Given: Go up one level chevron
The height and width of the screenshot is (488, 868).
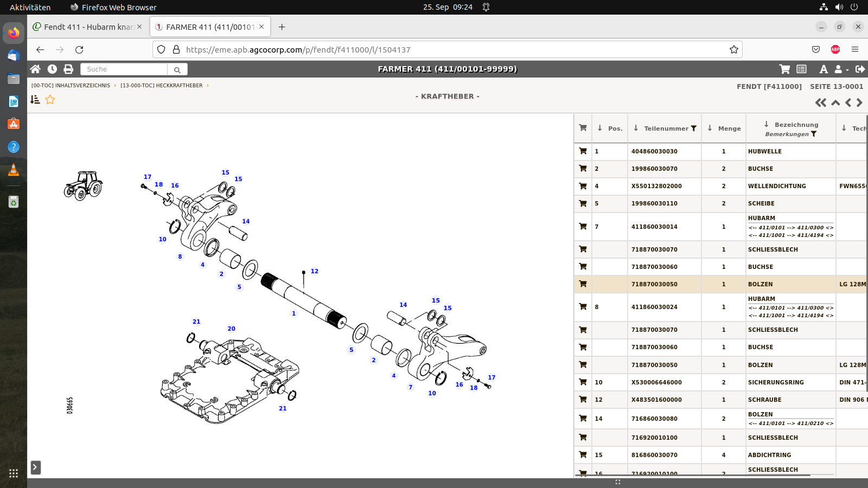Looking at the screenshot, I should (835, 102).
